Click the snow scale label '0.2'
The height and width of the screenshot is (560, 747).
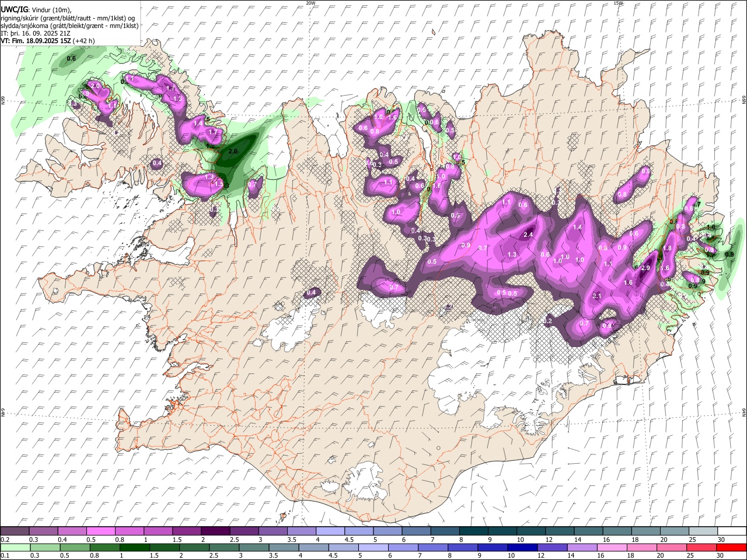coord(4,540)
